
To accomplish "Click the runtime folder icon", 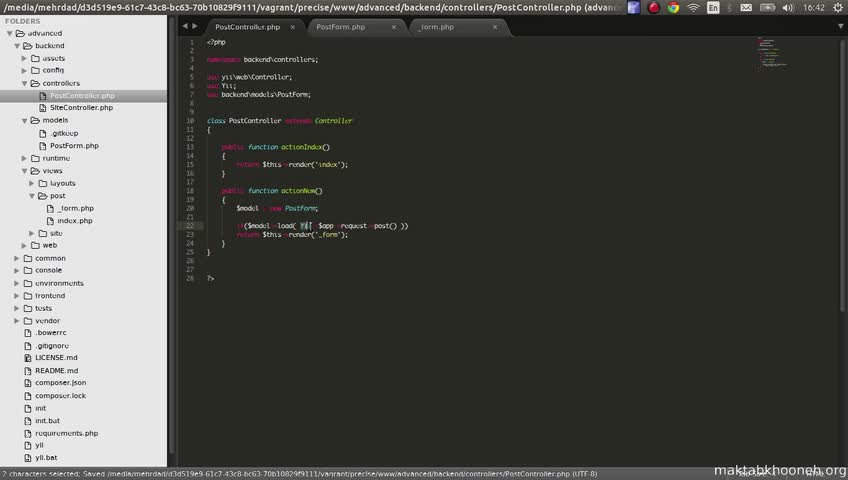I will (36, 158).
